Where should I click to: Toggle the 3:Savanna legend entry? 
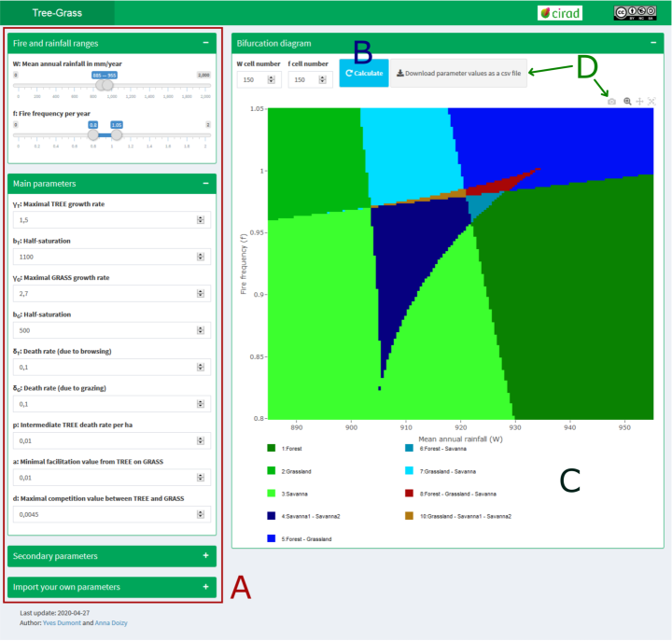(x=287, y=494)
